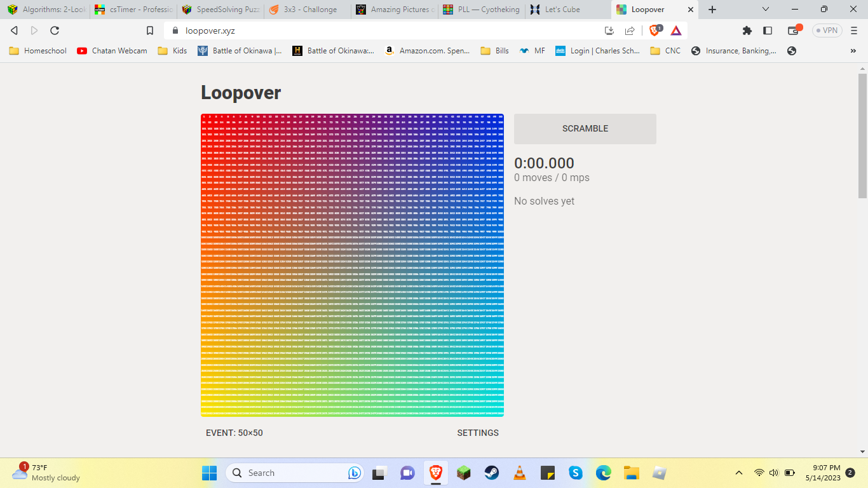Screen dimensions: 868x488
Task: Open the CNC bookmarks folder
Action: point(665,51)
